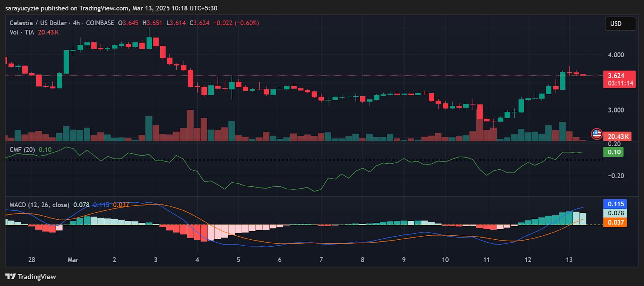644x286 pixels.
Task: Click the 5 date axis label
Action: point(238,260)
